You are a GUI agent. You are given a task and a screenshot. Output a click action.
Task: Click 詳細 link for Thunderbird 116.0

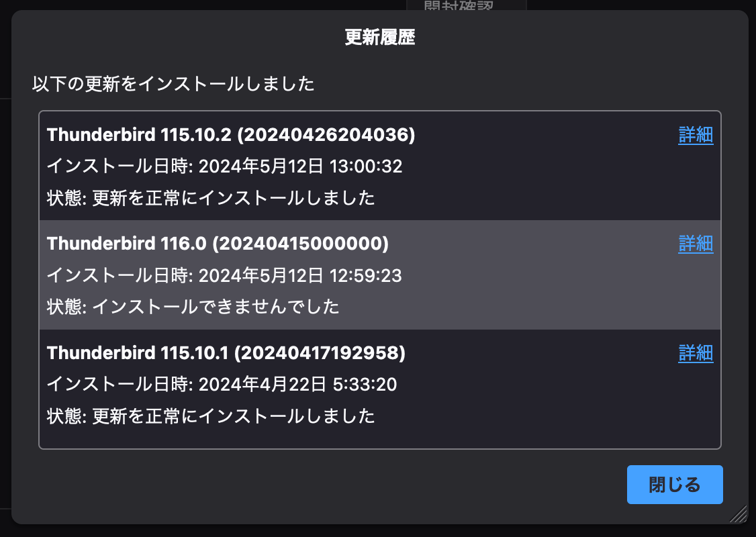[696, 244]
